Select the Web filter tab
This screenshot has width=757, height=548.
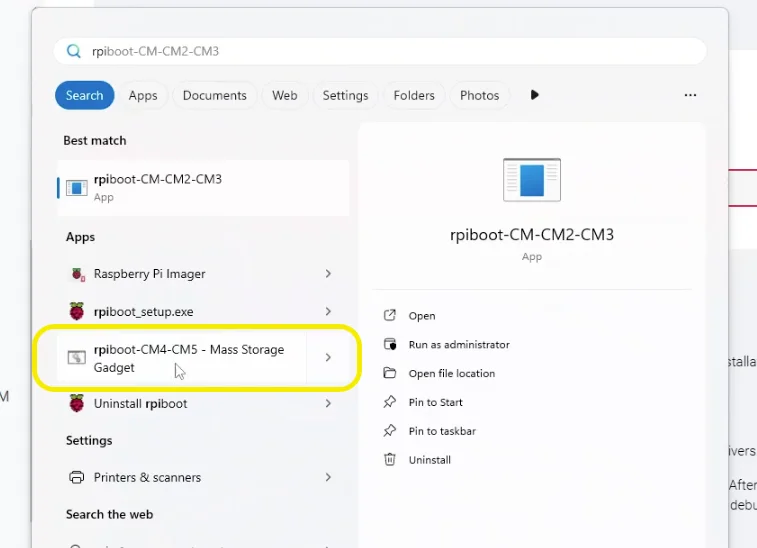(285, 96)
